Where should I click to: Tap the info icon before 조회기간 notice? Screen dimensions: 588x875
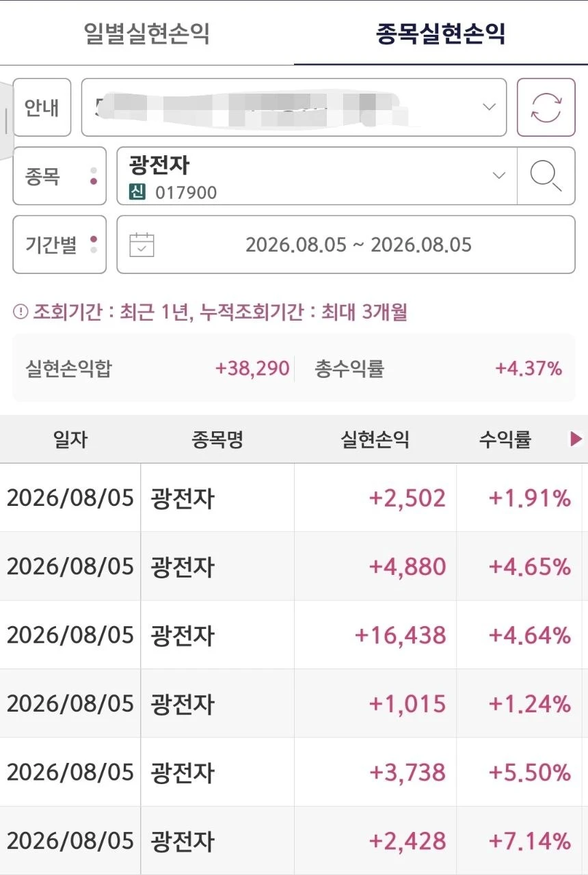click(x=21, y=312)
